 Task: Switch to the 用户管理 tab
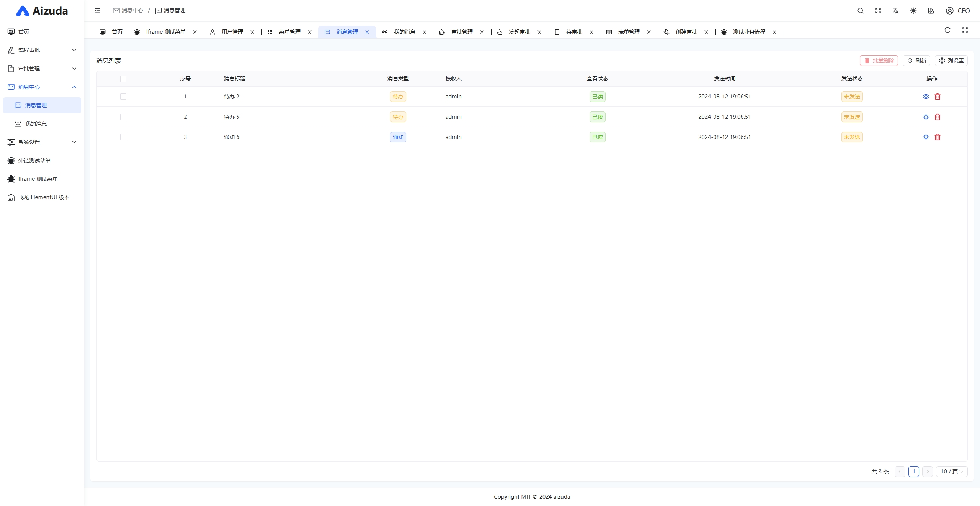click(x=232, y=32)
